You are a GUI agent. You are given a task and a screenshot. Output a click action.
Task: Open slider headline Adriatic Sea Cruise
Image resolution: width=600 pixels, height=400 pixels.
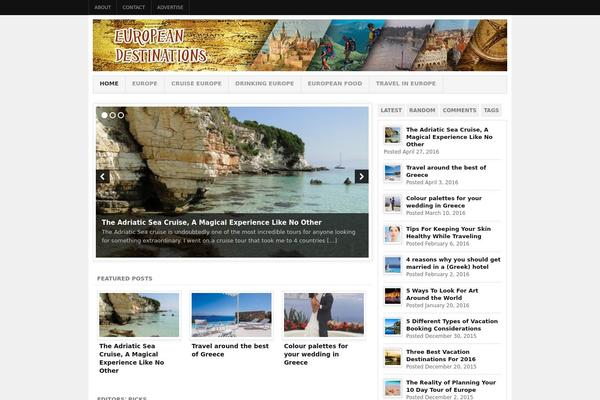tap(212, 222)
